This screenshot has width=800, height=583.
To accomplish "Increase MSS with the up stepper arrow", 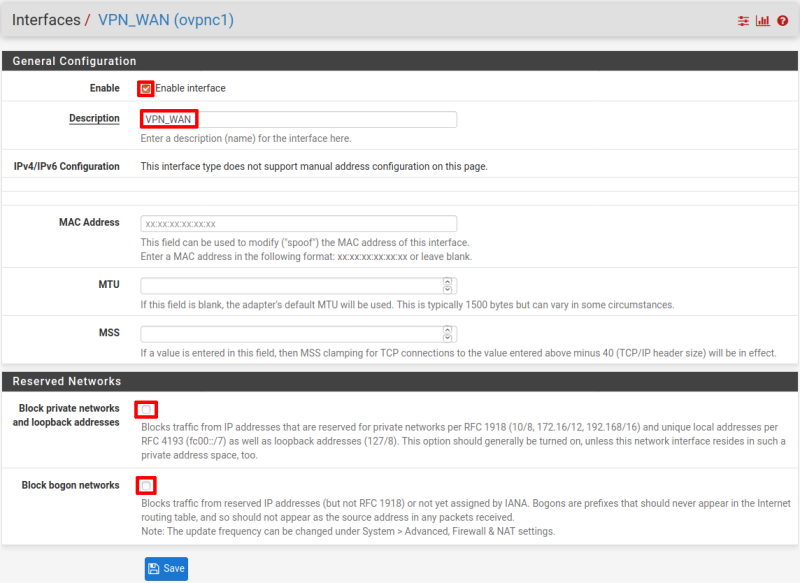I will [447, 330].
